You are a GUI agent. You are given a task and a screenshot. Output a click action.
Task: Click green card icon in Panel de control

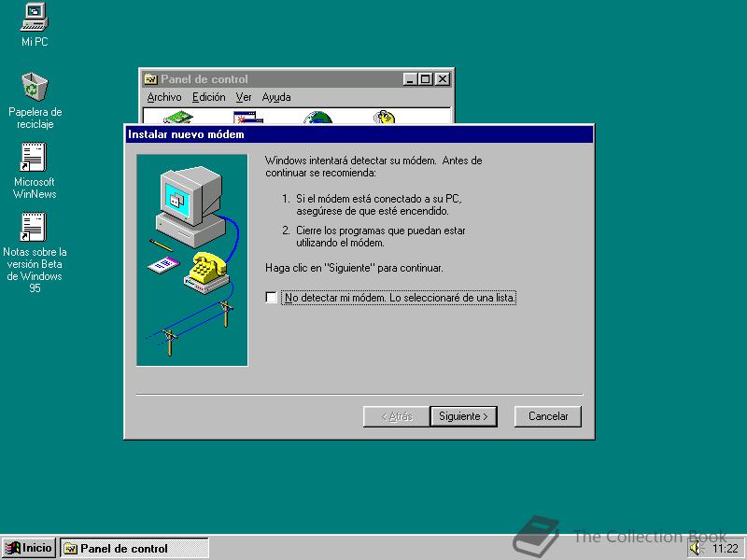(x=177, y=117)
